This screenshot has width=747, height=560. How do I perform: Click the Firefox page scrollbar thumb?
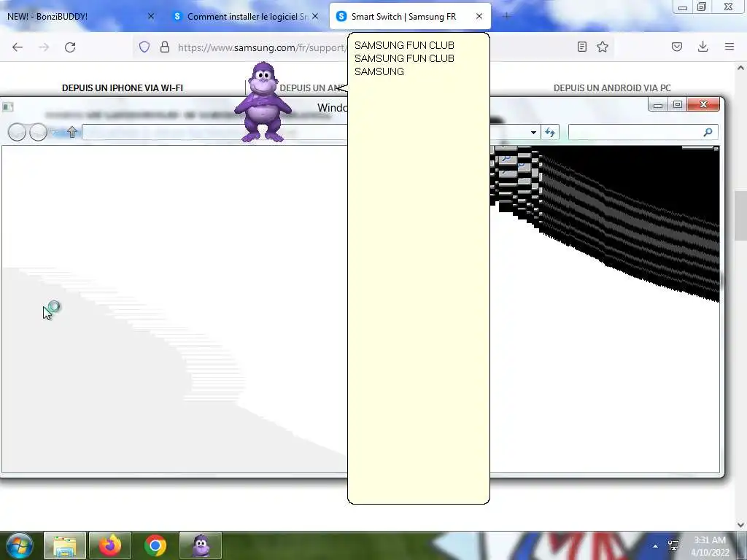tap(740, 215)
